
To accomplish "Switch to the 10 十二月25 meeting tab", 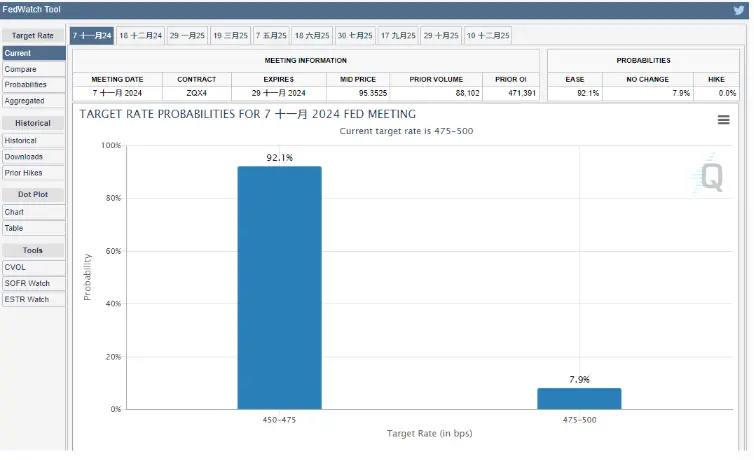I will tap(487, 35).
